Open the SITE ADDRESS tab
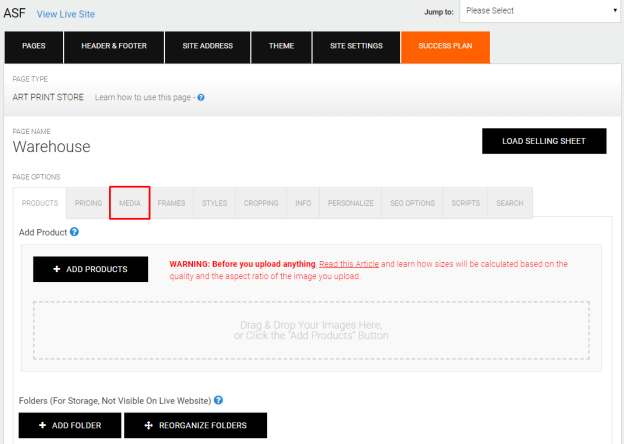This screenshot has height=444, width=624. (x=207, y=47)
